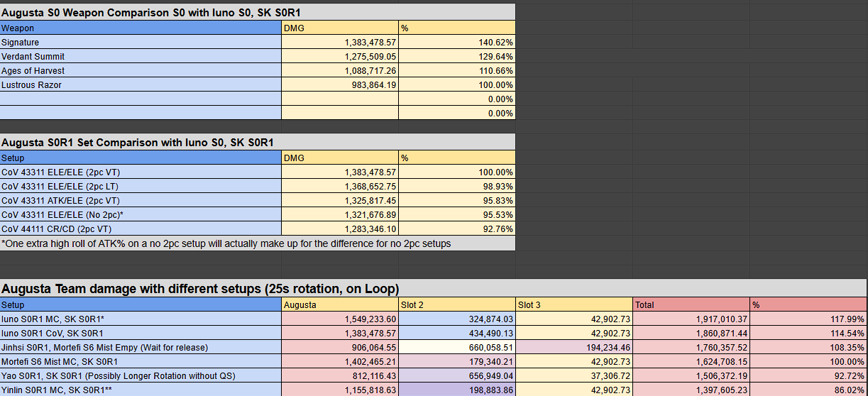
Task: Click Total value 1,860,871.44
Action: 691,334
